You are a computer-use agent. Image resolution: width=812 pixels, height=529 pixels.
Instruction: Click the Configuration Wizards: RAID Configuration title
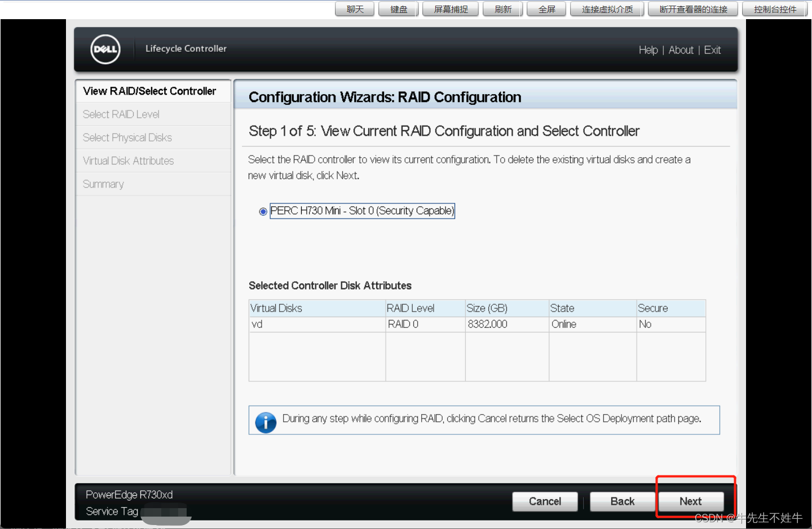pyautogui.click(x=385, y=97)
